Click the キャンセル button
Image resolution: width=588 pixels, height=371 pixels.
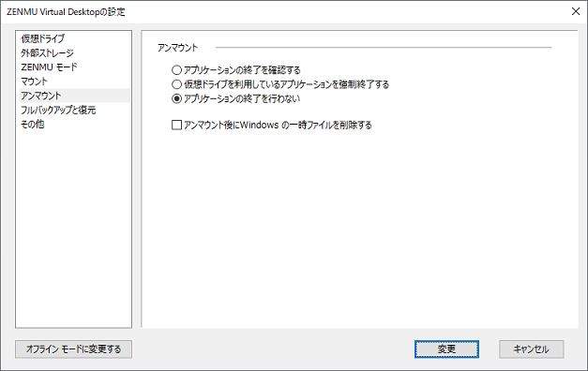coord(531,349)
